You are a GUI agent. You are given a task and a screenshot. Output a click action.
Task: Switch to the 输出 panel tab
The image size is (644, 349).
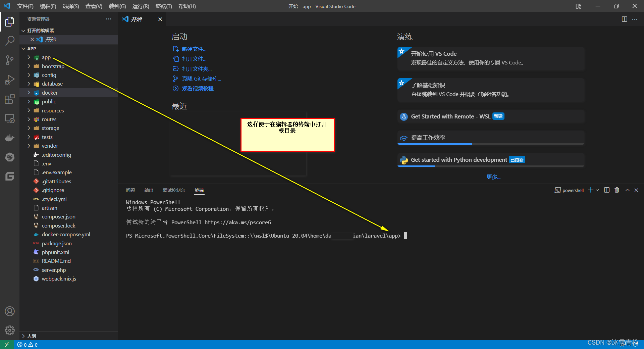pyautogui.click(x=149, y=190)
